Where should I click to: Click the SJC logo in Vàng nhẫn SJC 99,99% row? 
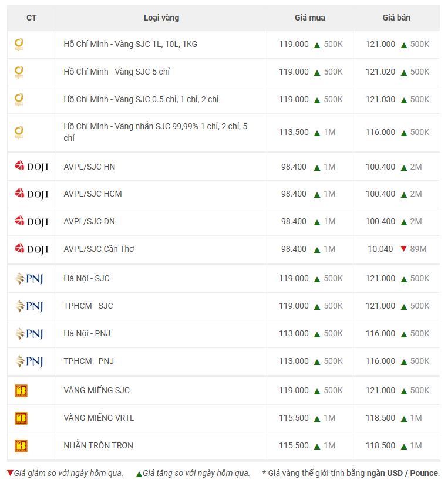[x=19, y=133]
